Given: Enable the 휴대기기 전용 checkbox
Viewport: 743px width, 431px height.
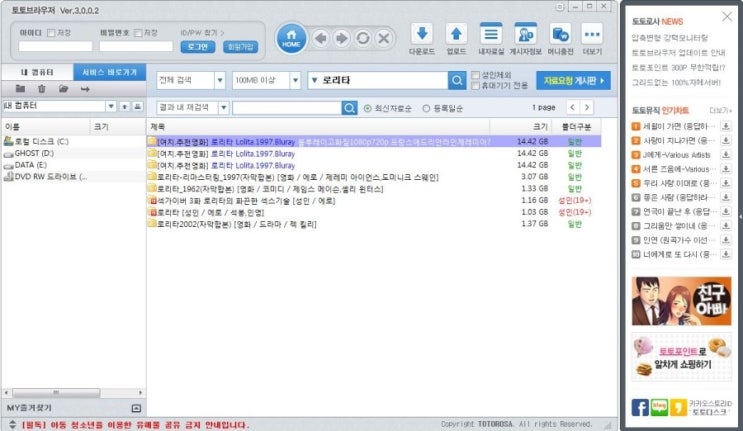Looking at the screenshot, I should pos(475,86).
